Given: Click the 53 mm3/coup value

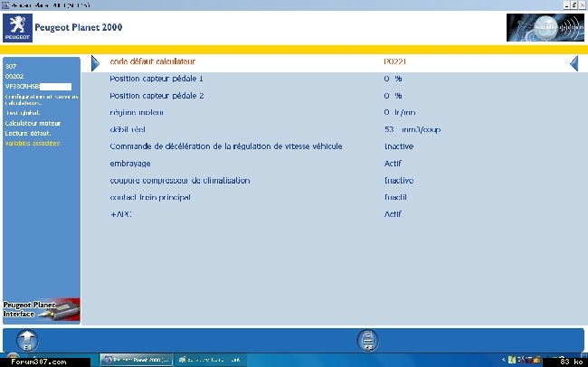Looking at the screenshot, I should click(413, 129).
